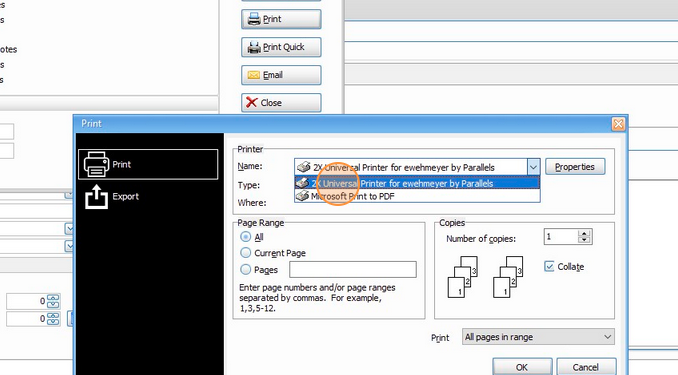Confirm printing with OK button
678x375 pixels.
pos(522,367)
